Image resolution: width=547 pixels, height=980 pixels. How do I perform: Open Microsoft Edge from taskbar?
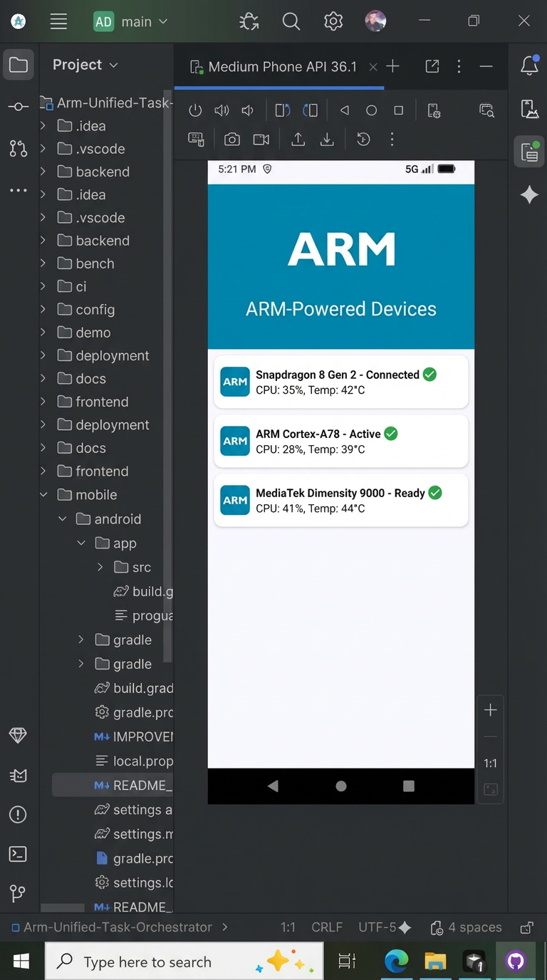coord(396,961)
